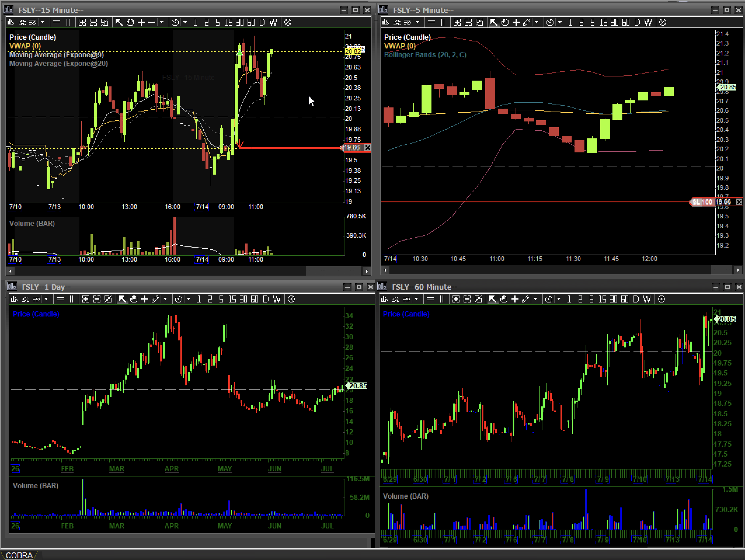Open drawing tools dropdown in 15 Minute chart
This screenshot has height=560, width=745.
click(162, 22)
